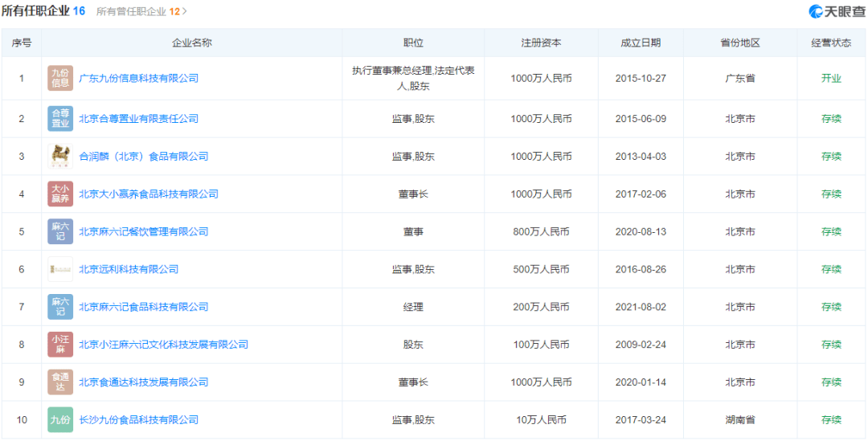Click the 麻六记 logo in row 5
Screen dimensions: 868x441
click(x=60, y=232)
